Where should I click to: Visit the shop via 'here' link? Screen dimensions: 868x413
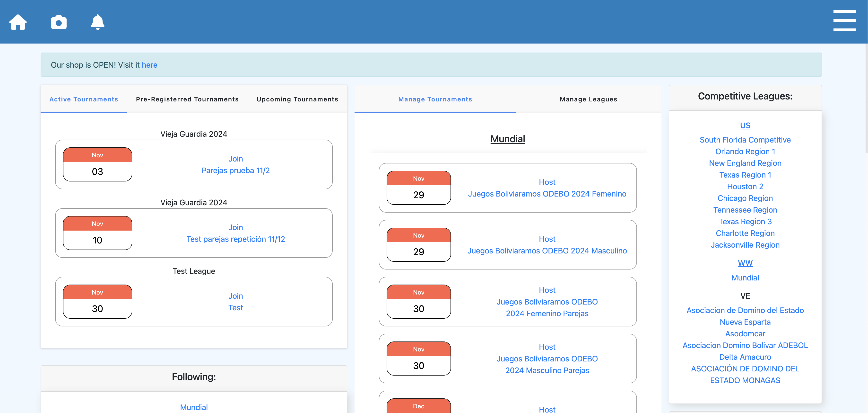pos(149,65)
